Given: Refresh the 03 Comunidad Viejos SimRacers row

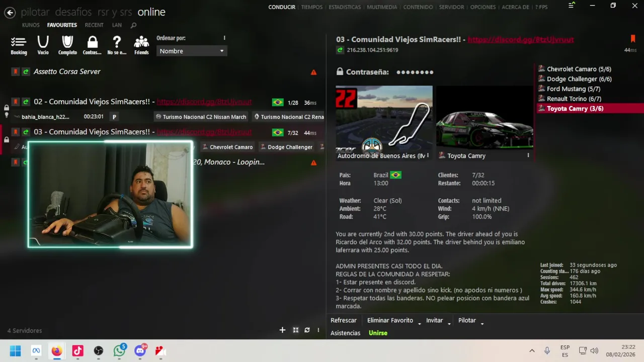Looking at the screenshot, I should [26, 132].
